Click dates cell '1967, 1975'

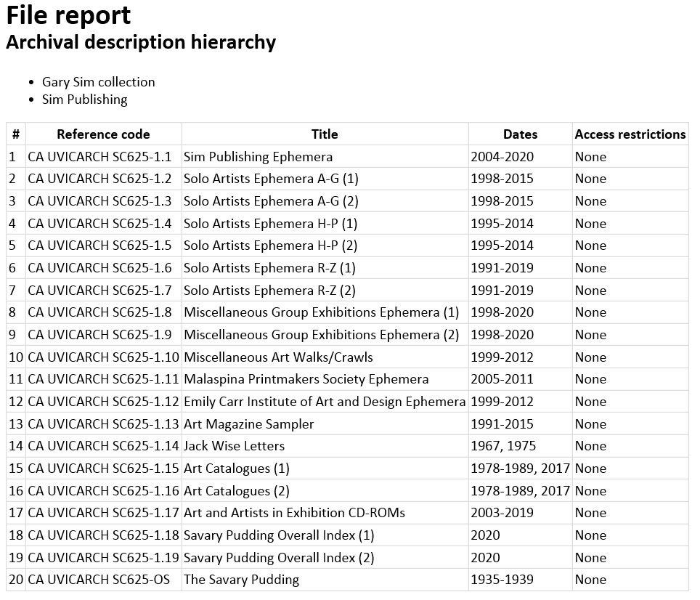(x=503, y=445)
